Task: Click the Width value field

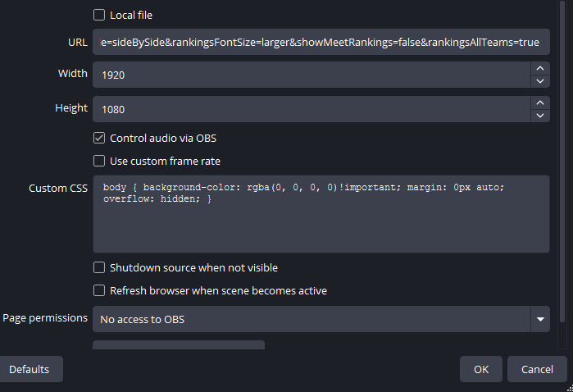Action: [x=312, y=75]
